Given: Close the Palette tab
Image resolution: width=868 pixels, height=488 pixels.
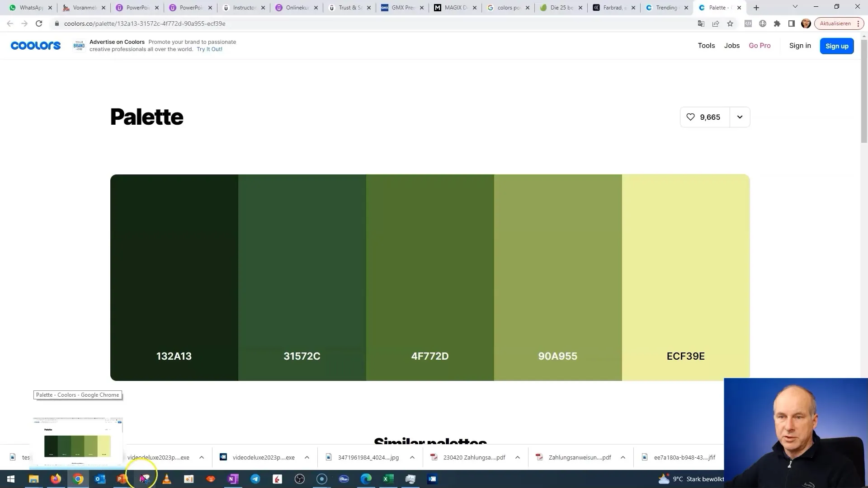Looking at the screenshot, I should point(739,8).
